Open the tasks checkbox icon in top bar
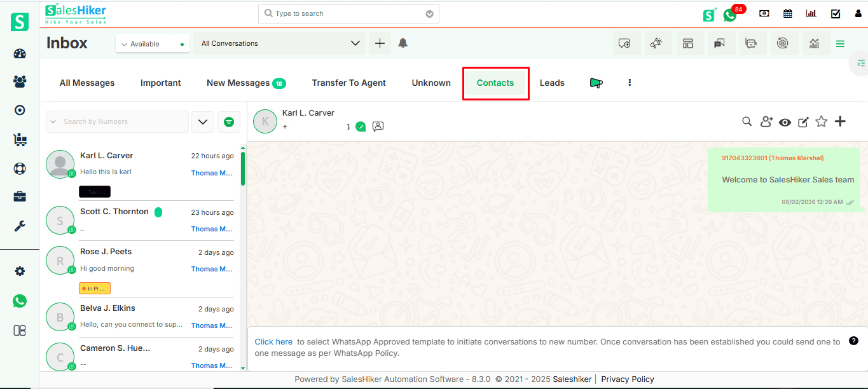Viewport: 868px width, 389px height. pyautogui.click(x=836, y=13)
